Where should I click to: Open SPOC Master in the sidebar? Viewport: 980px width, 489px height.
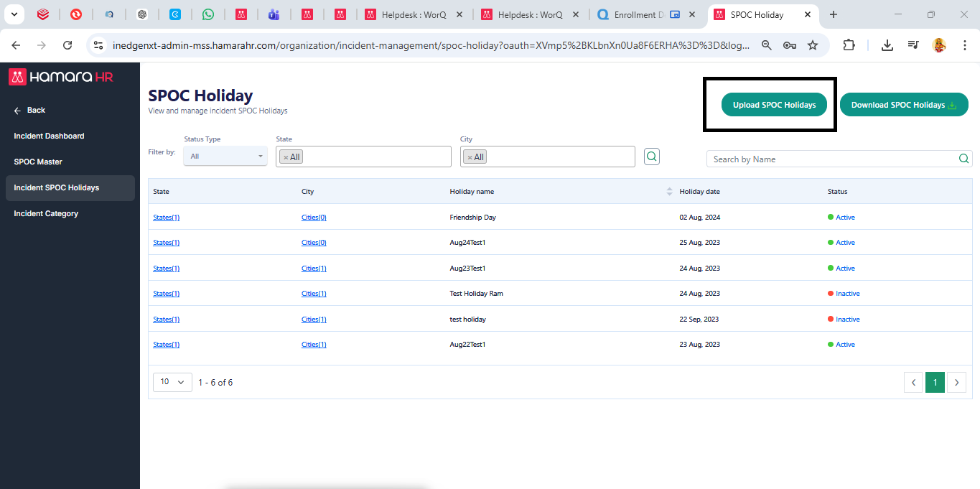coord(38,162)
